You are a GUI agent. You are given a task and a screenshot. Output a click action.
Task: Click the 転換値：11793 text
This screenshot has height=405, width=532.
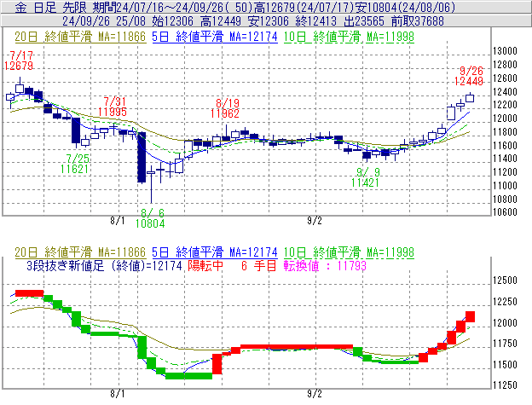pos(325,265)
